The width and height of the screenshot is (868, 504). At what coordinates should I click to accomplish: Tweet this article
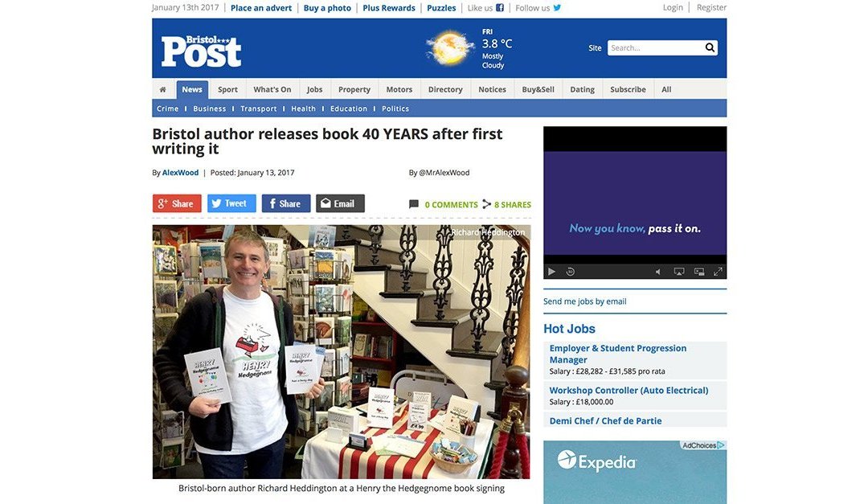pyautogui.click(x=231, y=203)
